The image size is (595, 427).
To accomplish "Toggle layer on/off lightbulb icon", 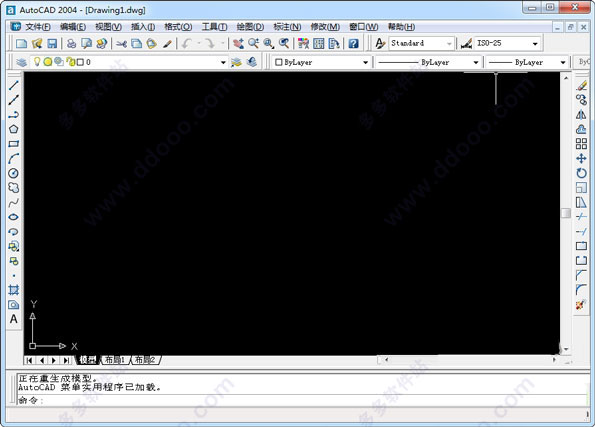I will [x=37, y=61].
